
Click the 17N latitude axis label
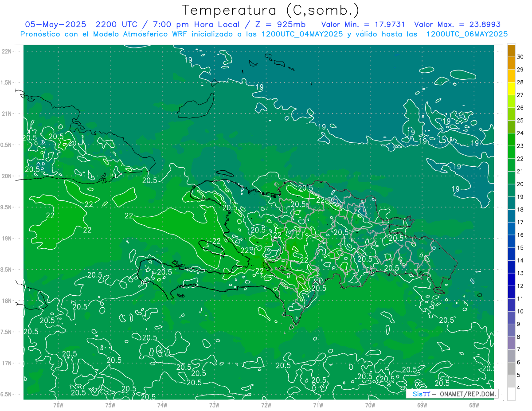[x=6, y=363]
